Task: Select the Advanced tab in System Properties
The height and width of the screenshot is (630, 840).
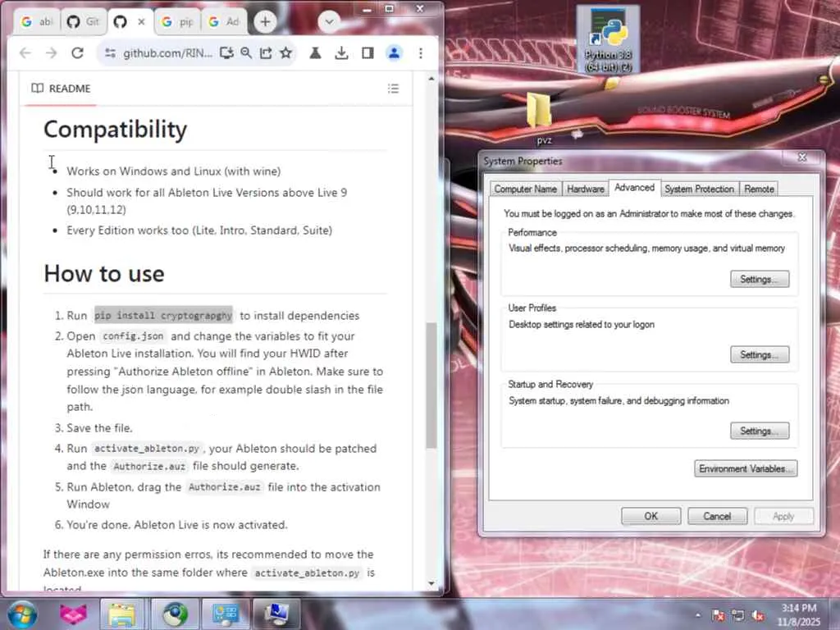Action: click(x=634, y=188)
